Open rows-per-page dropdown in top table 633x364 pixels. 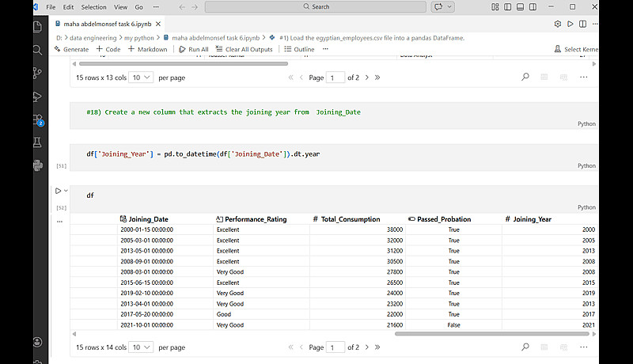(142, 78)
